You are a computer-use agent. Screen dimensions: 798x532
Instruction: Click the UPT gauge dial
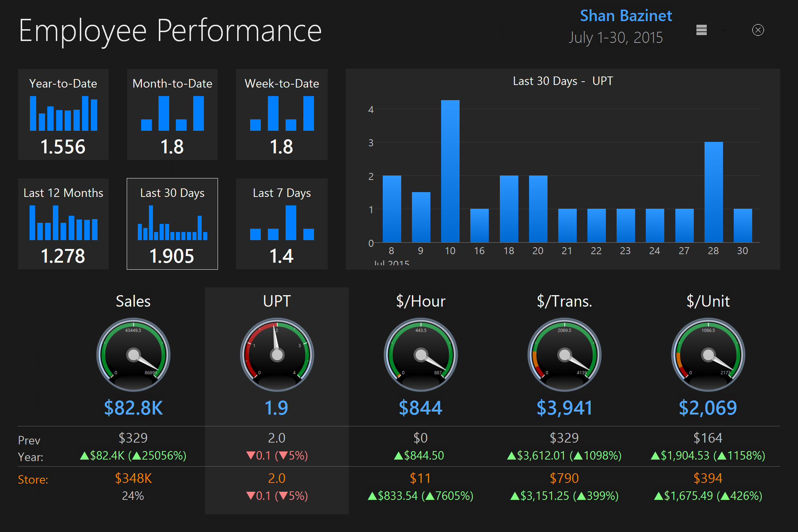point(277,355)
